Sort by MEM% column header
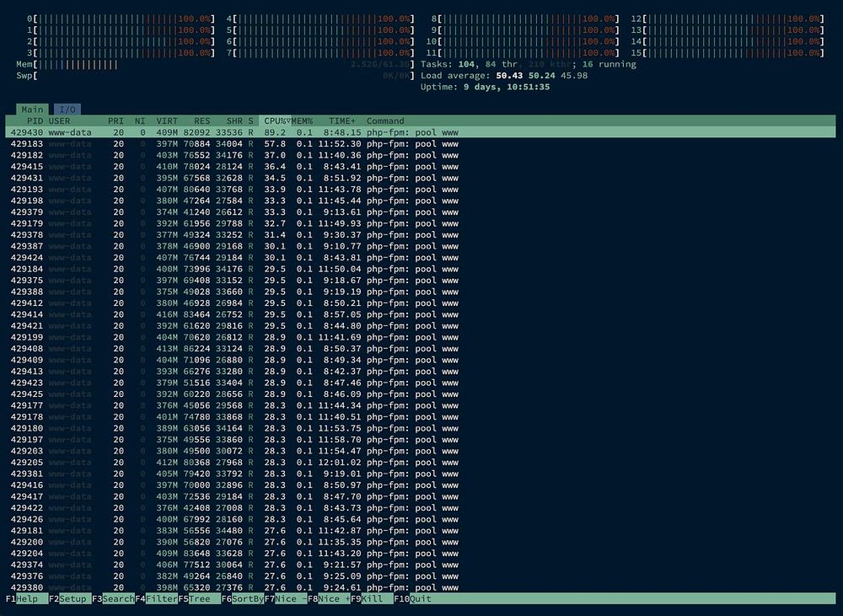Image resolution: width=843 pixels, height=616 pixels. (302, 121)
